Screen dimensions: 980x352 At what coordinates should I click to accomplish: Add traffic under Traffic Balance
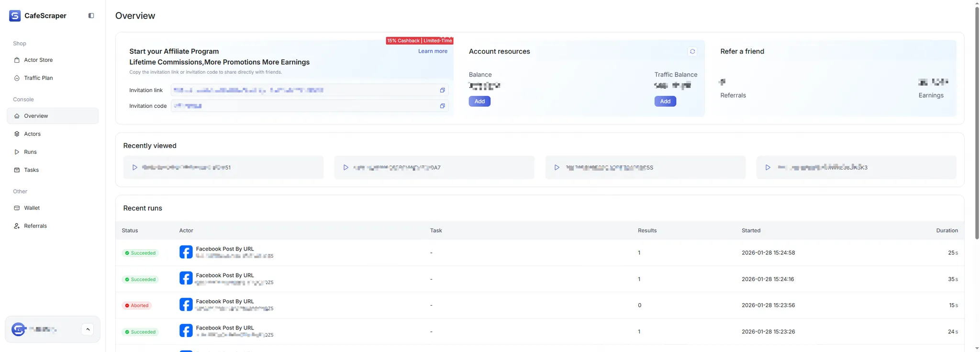(665, 101)
